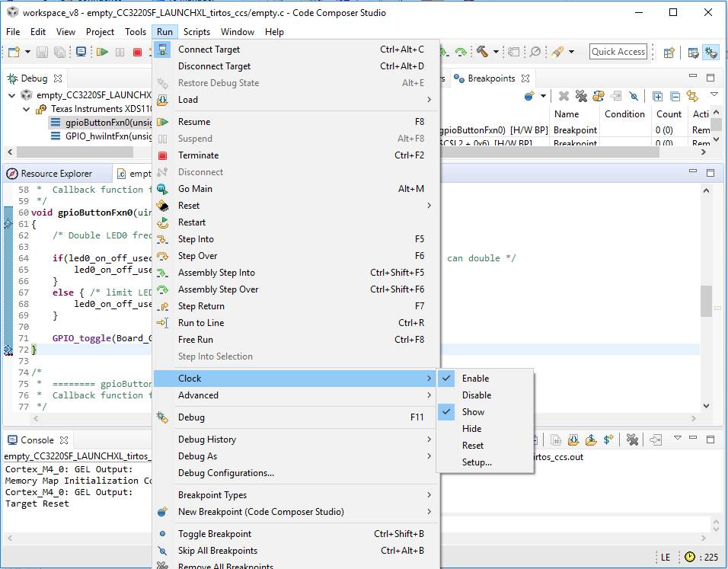Click the Quick Access search field
Screen dimensions: 728x569
point(618,52)
